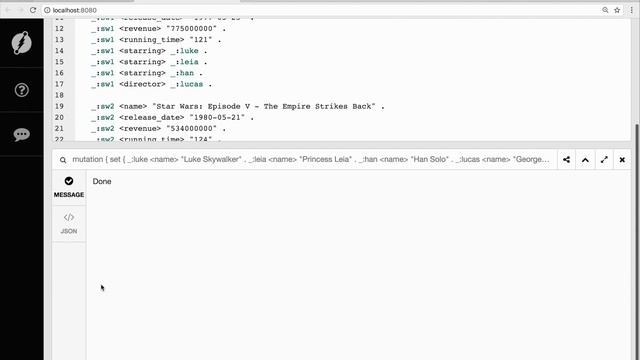
Task: Collapse the query result with chevron
Action: [x=585, y=160]
